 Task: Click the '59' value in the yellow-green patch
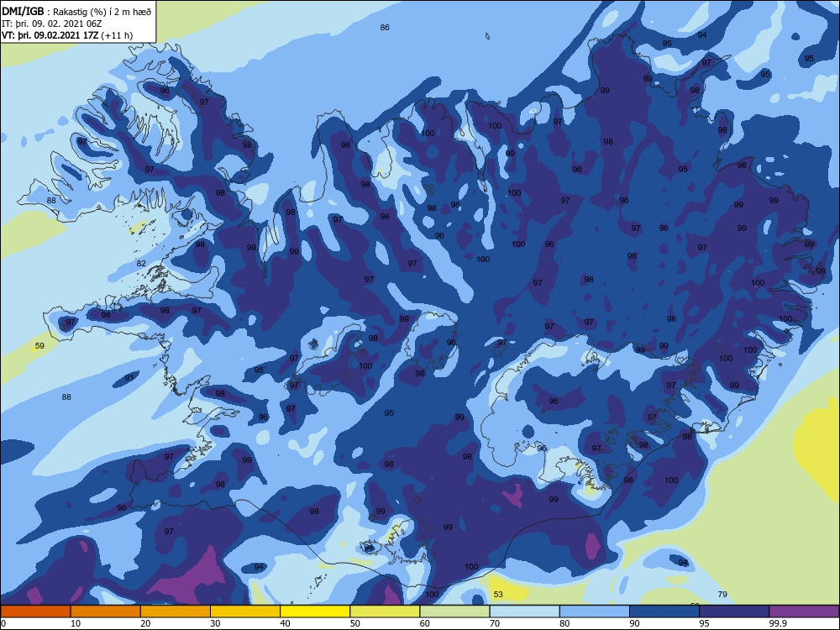(x=39, y=346)
